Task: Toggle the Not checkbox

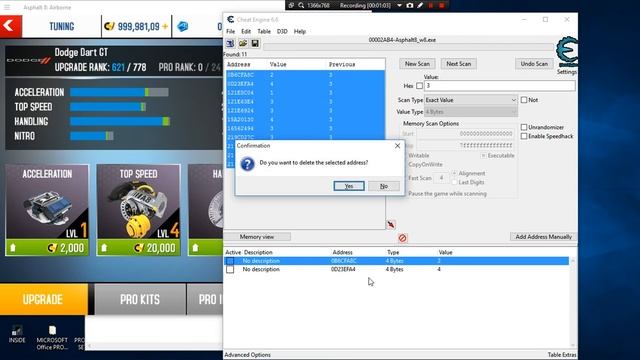Action: click(524, 100)
